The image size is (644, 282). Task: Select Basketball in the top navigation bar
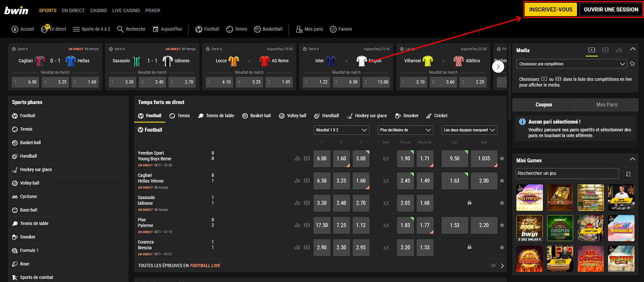[x=268, y=29]
